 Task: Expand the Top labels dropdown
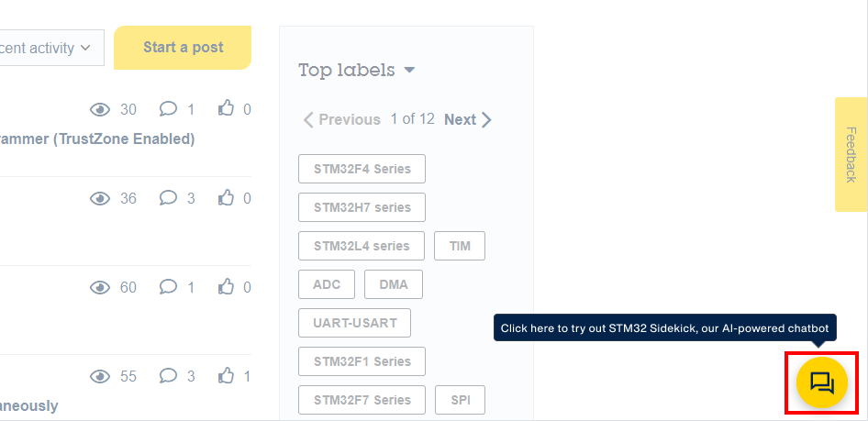tap(409, 71)
